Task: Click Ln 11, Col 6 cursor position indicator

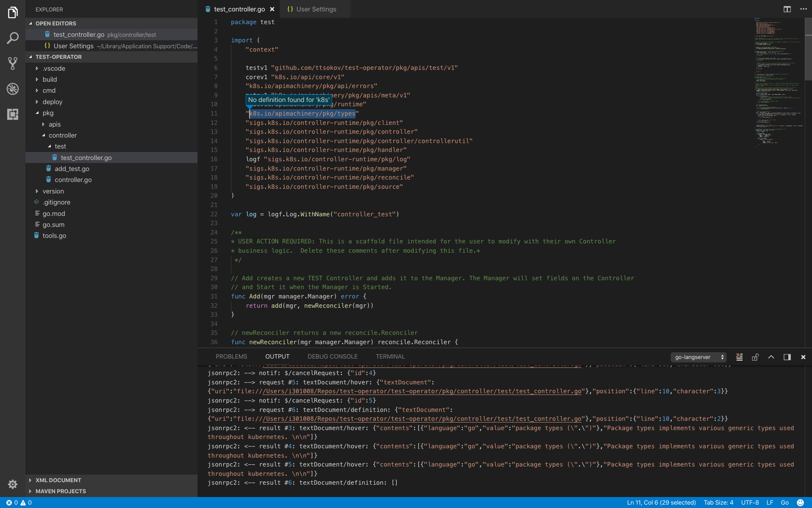Action: 661,502
